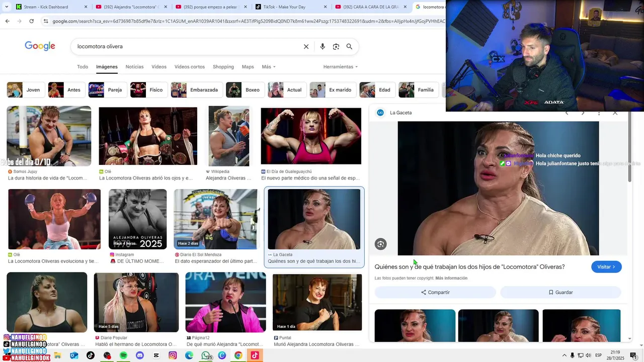Filter images by the Joven chip
This screenshot has height=362, width=644.
click(25, 90)
